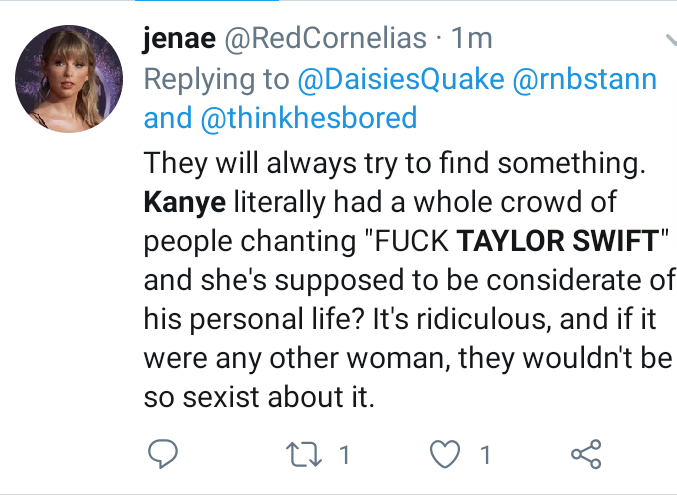Click the blue 'and' to list reply recipients

[168, 118]
